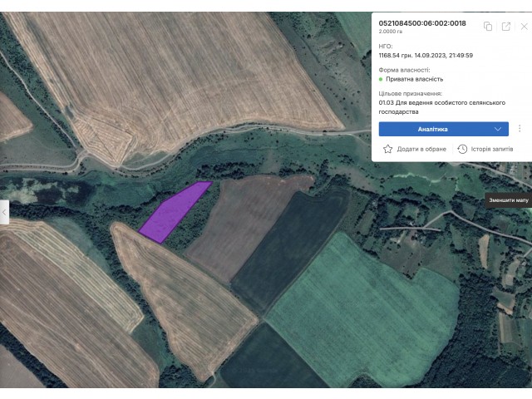532x399 pixels.
Task: Open Історія запитів history link
Action: [x=485, y=149]
